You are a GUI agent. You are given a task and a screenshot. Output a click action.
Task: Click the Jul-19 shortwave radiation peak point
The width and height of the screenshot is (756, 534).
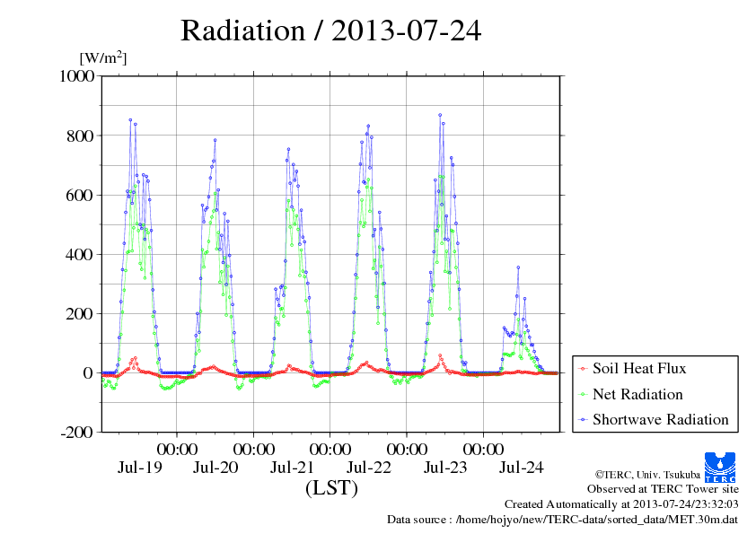pyautogui.click(x=130, y=120)
